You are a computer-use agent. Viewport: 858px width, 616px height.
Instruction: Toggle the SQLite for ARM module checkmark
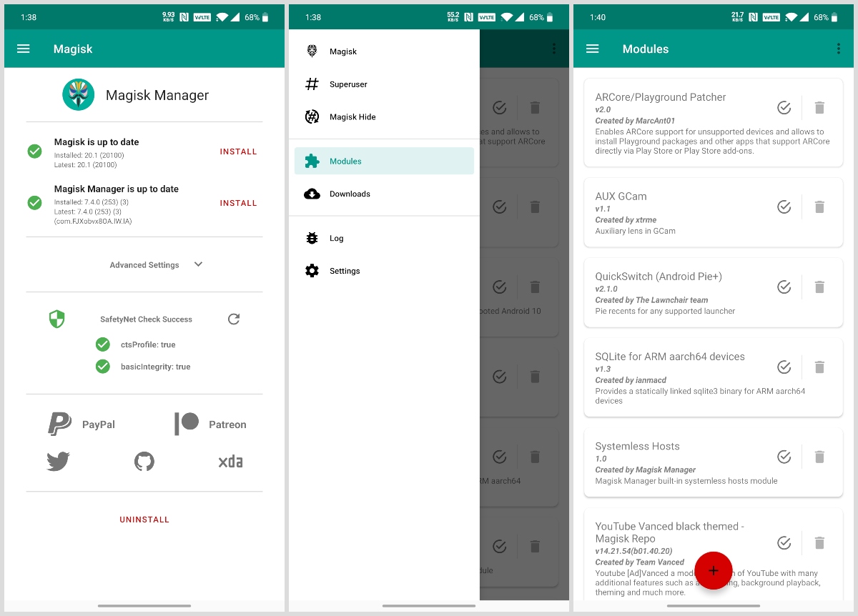[784, 367]
